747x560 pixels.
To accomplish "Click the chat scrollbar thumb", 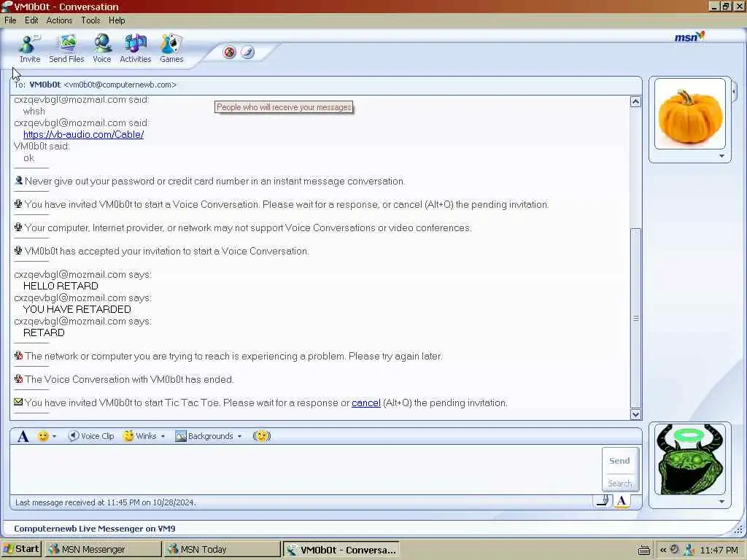I will point(635,318).
